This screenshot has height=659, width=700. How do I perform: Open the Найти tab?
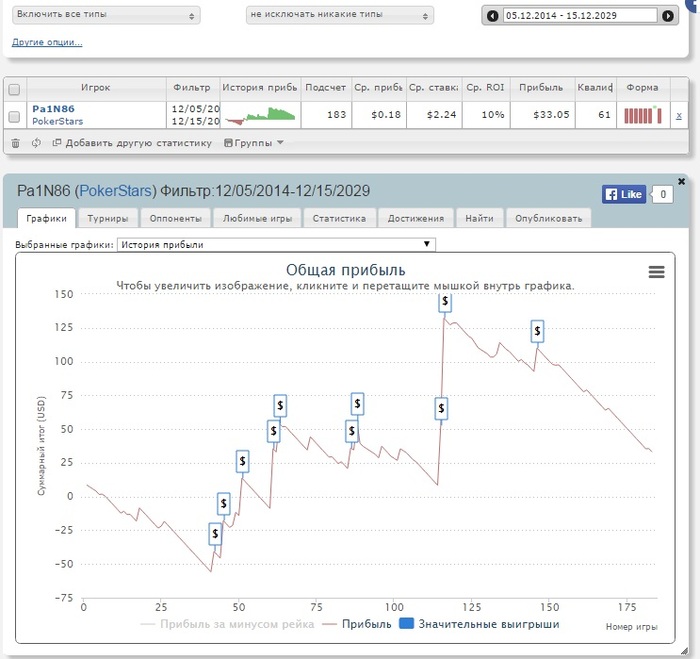(x=479, y=218)
